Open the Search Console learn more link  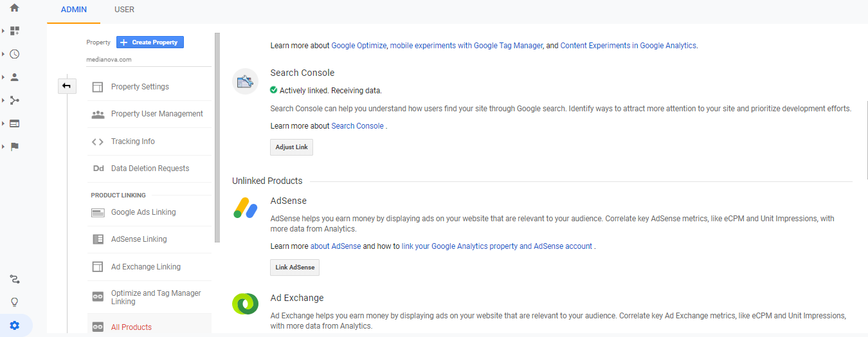point(357,126)
